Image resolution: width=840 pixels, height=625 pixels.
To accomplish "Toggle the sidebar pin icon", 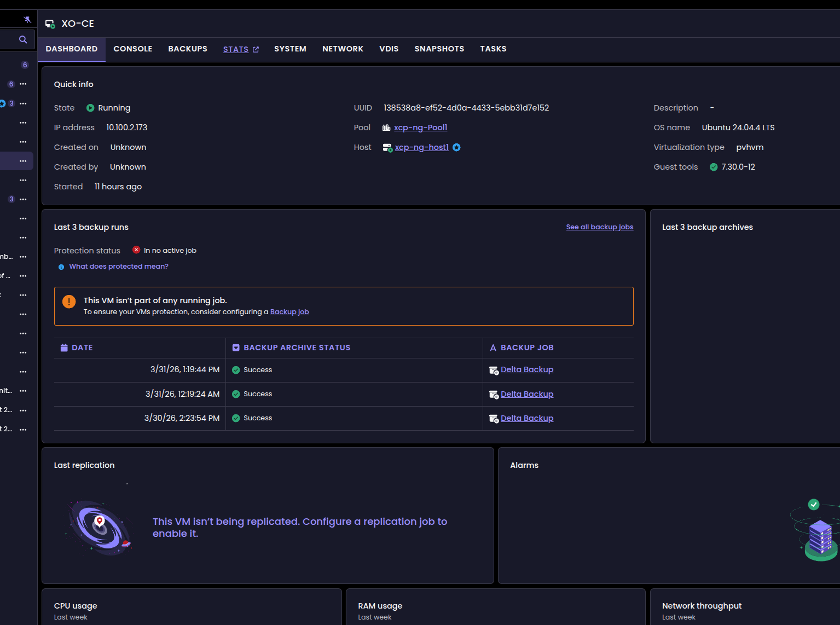I will coord(27,20).
